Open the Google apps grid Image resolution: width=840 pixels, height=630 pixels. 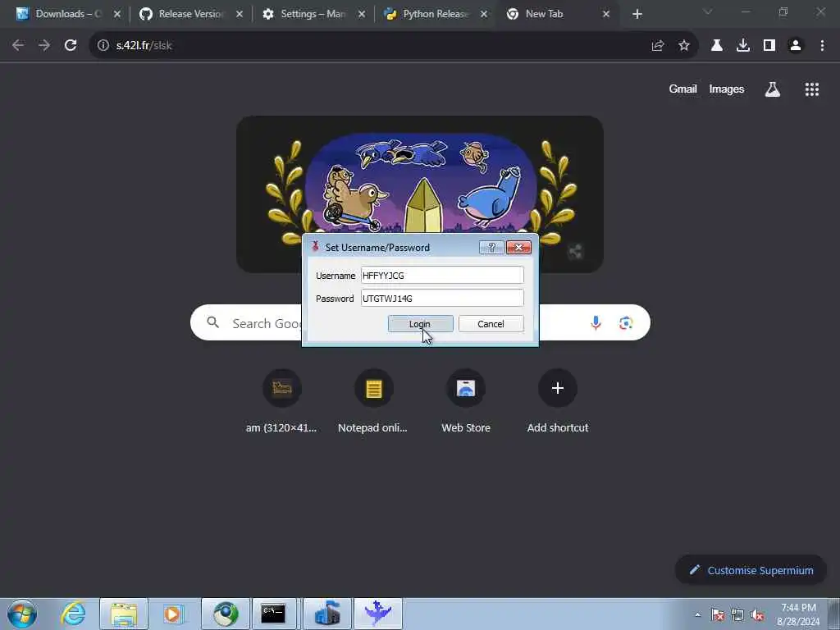coord(811,89)
